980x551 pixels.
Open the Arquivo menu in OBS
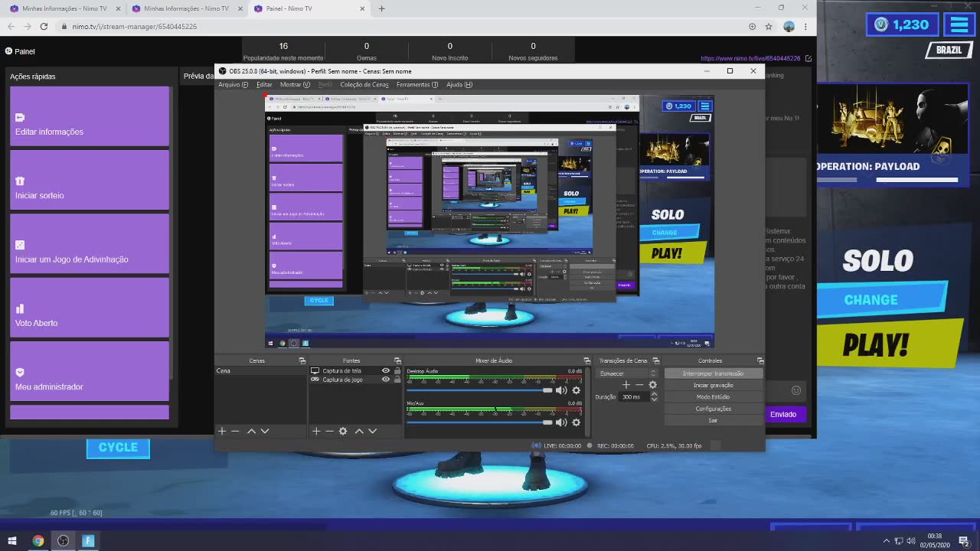[233, 85]
